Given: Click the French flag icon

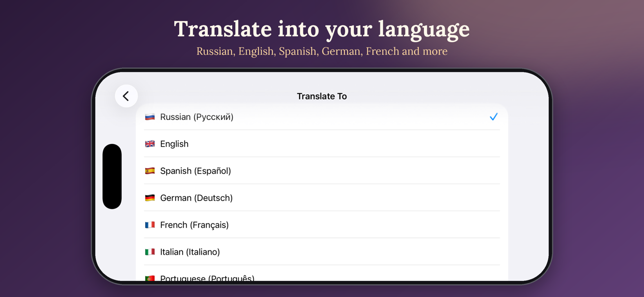Looking at the screenshot, I should (150, 225).
